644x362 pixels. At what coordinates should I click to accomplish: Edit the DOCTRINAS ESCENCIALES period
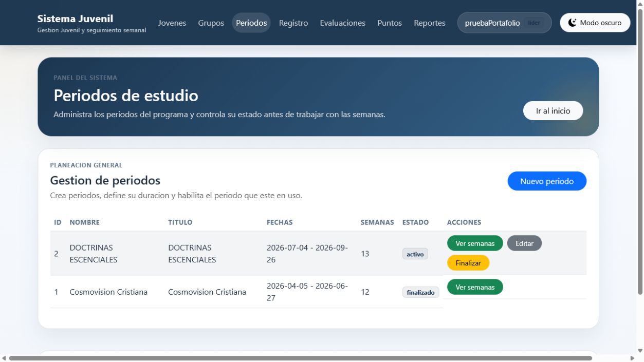pyautogui.click(x=524, y=243)
